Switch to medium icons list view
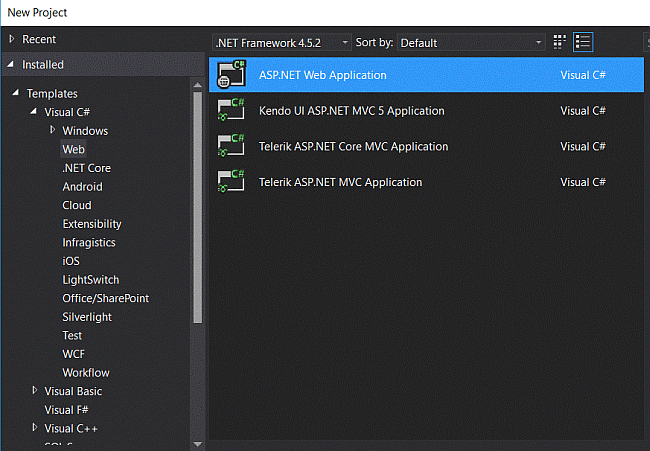Image resolution: width=650 pixels, height=451 pixels. (583, 42)
